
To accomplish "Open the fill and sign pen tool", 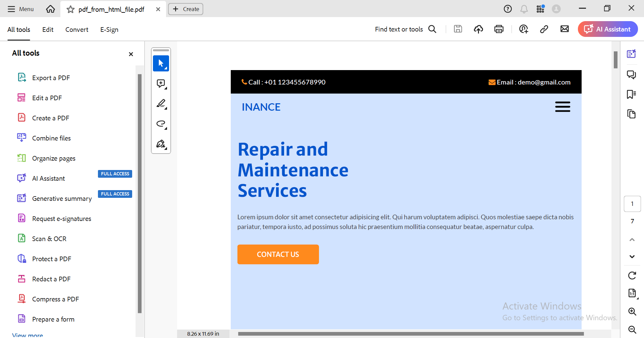I will pos(161,144).
